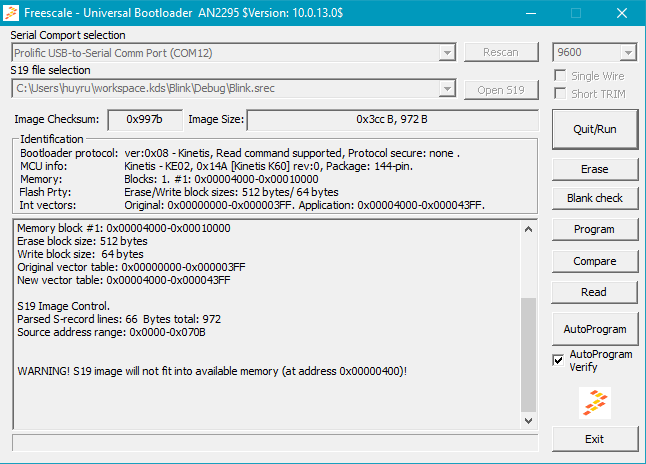Click the AutoProgram button

(x=595, y=329)
